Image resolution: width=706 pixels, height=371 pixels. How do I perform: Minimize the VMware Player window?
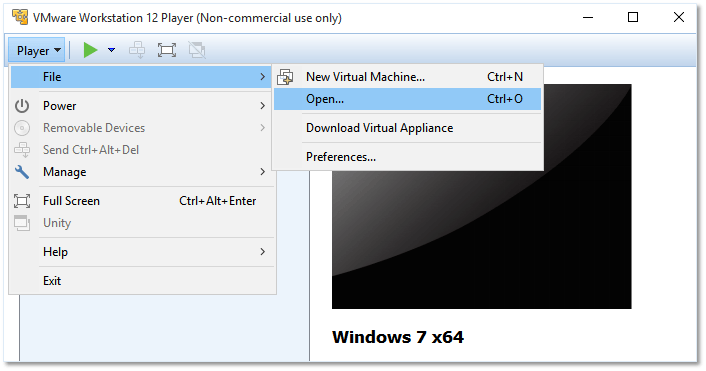tap(588, 18)
